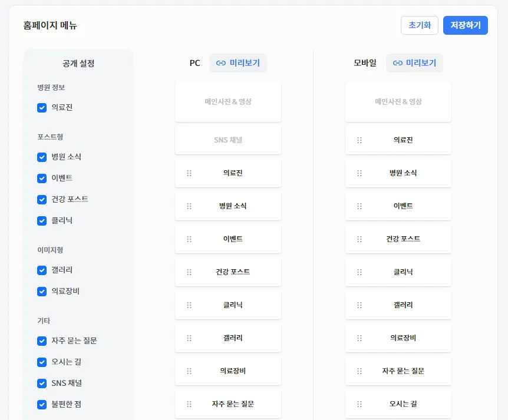Viewport: 508px width, 420px height.
Task: Uncheck the 클리닉 checkbox
Action: pos(42,221)
